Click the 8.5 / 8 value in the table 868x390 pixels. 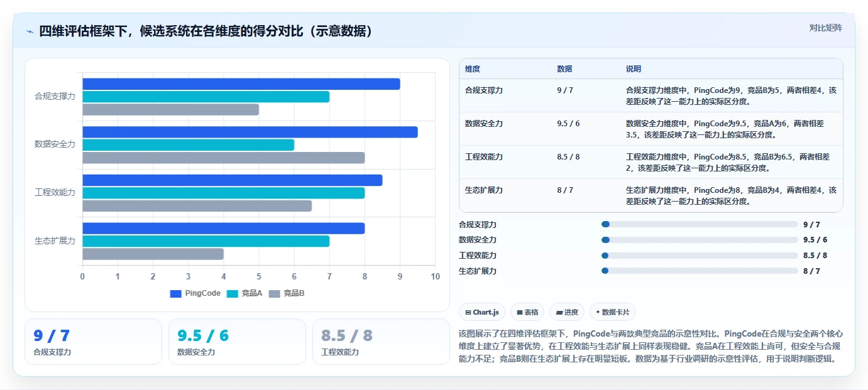(x=568, y=157)
